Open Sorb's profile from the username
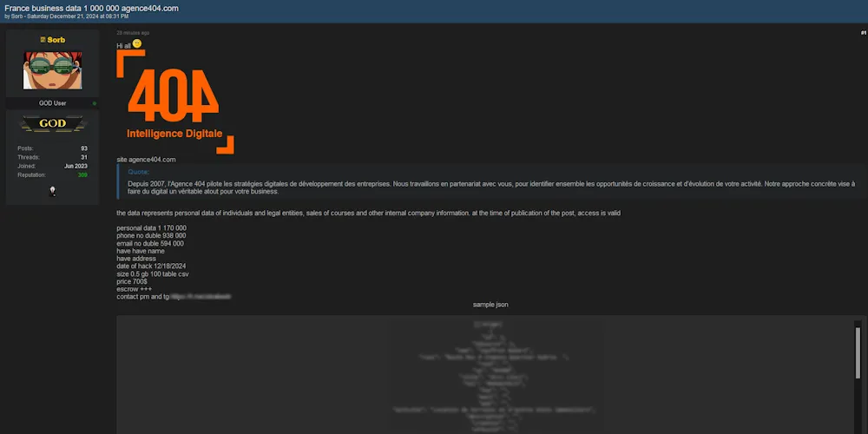 pyautogui.click(x=56, y=40)
